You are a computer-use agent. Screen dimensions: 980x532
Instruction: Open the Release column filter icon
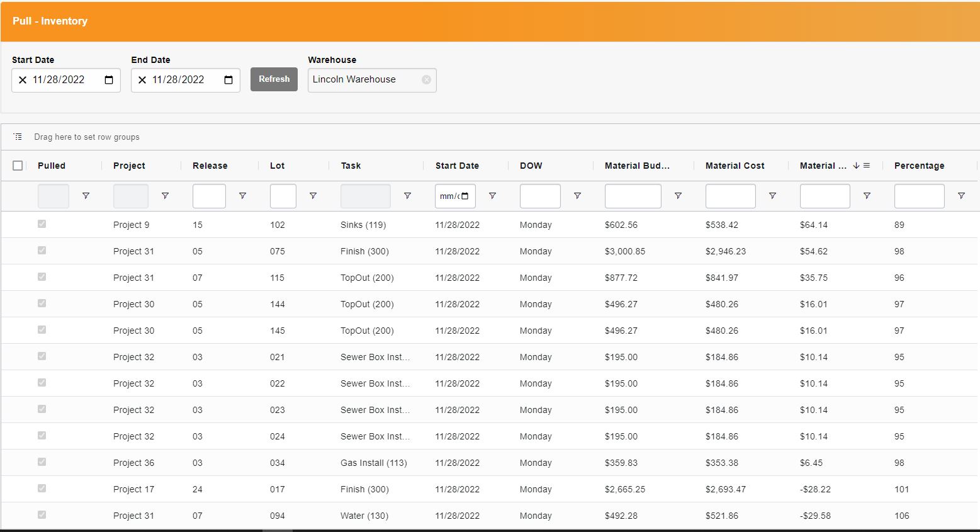click(242, 196)
